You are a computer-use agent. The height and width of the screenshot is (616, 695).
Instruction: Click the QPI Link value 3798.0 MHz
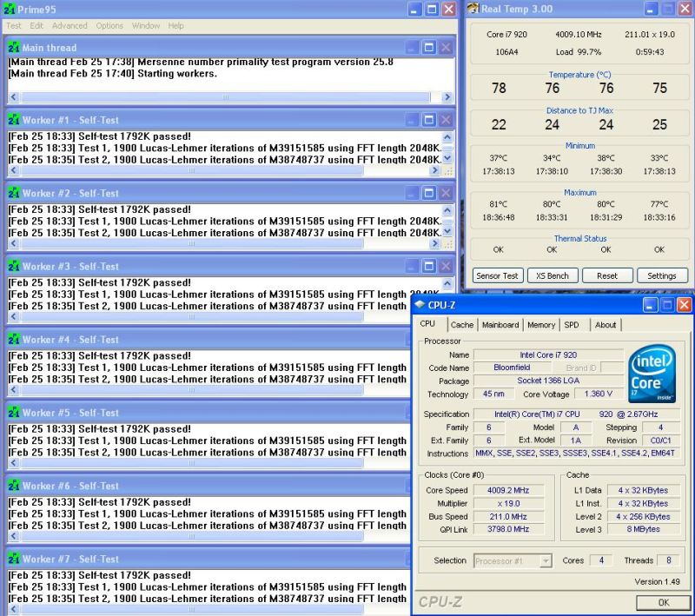[508, 529]
